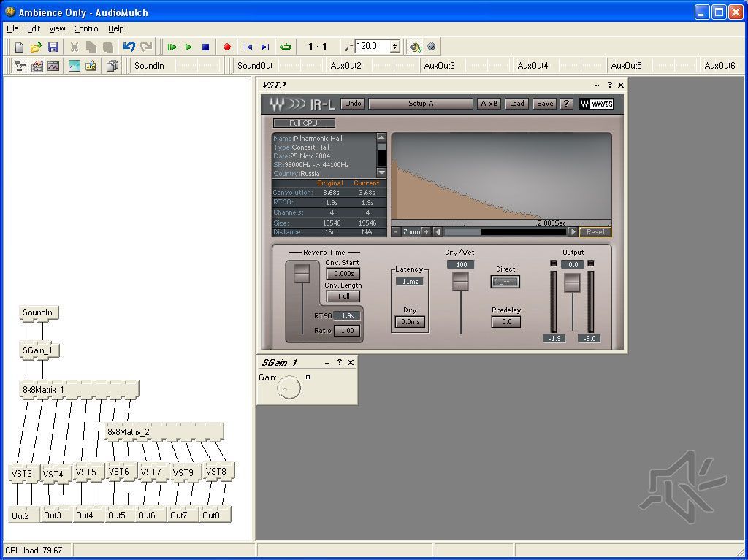The width and height of the screenshot is (748, 560).
Task: Click the right Output clip indicator
Action: tap(590, 264)
